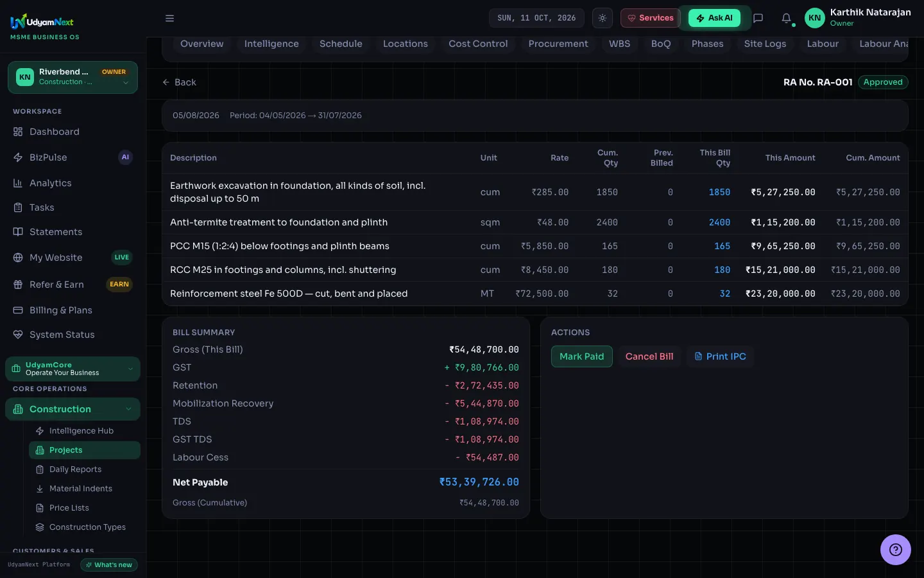Click the 1850 This Bill Qty value
924x578 pixels.
click(719, 192)
